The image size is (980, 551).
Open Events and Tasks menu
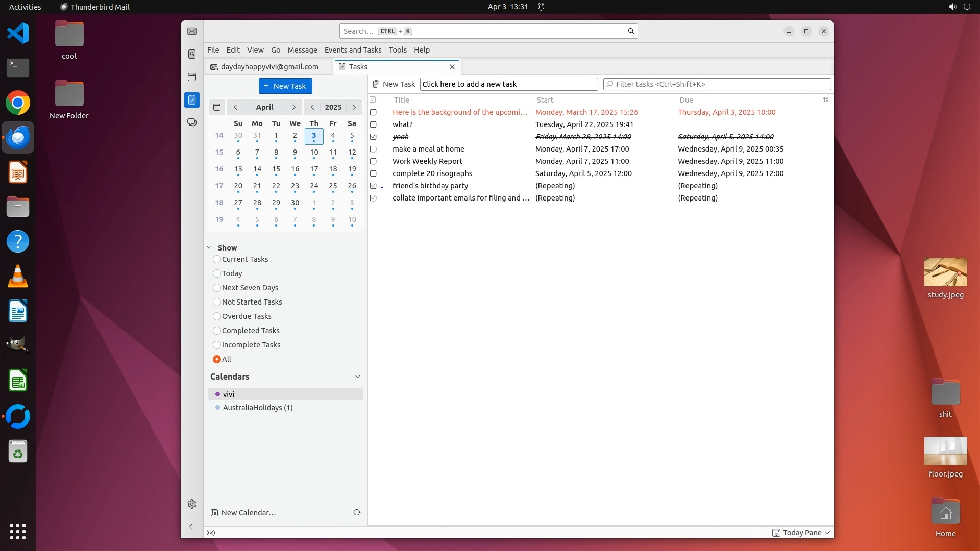click(x=353, y=50)
